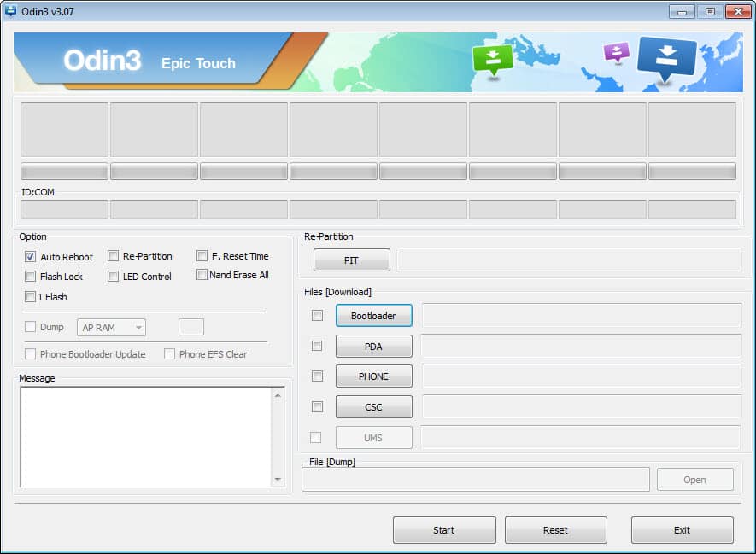Click the CSC file button

tap(373, 406)
